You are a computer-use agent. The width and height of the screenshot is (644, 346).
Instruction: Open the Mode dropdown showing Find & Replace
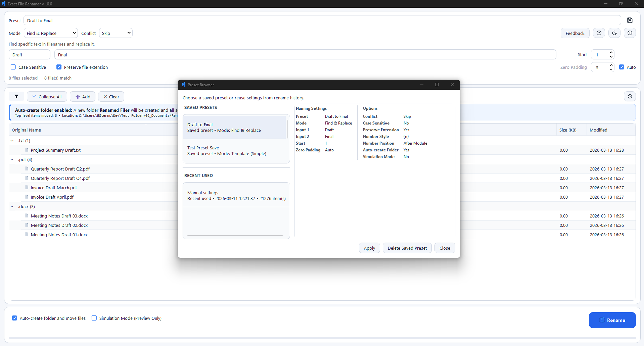(51, 33)
